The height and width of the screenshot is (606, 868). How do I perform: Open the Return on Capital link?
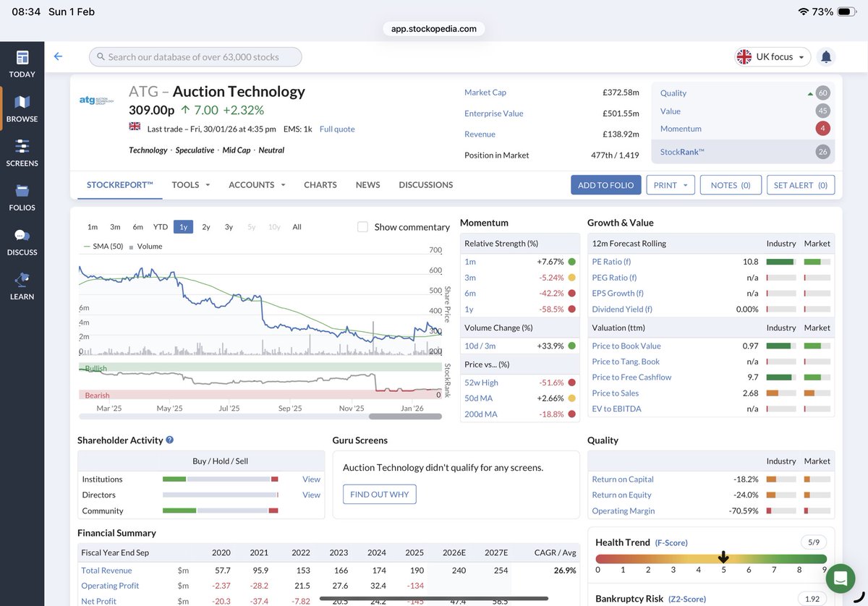pyautogui.click(x=623, y=479)
